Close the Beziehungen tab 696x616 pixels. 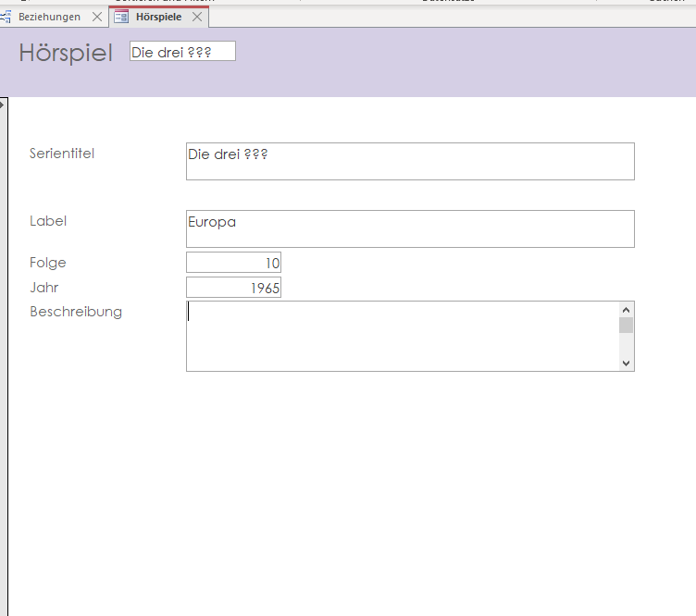click(x=97, y=17)
